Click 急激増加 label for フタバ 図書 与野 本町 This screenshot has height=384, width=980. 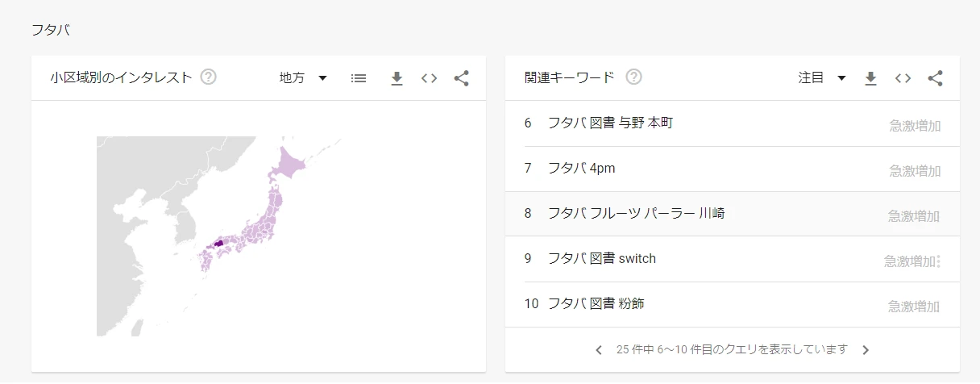coord(915,126)
